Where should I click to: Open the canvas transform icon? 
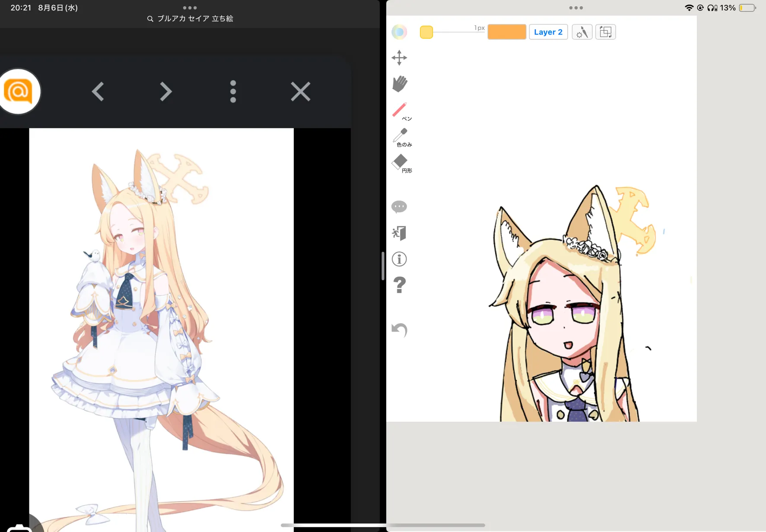click(606, 32)
